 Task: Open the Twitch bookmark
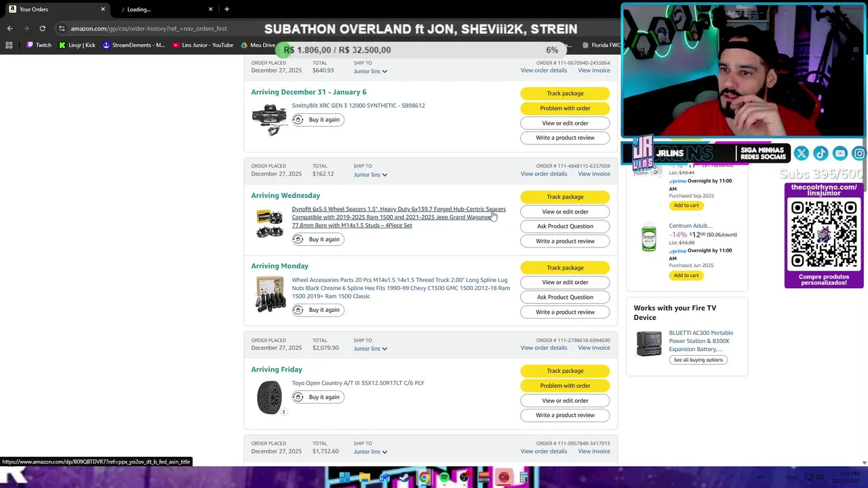[39, 45]
